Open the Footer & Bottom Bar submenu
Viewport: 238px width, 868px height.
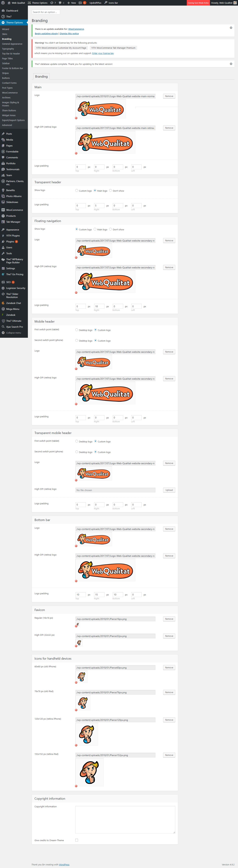pyautogui.click(x=12, y=68)
